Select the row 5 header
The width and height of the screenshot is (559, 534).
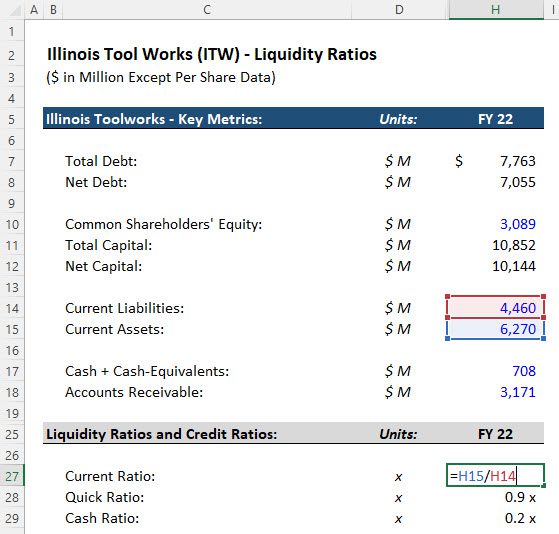[12, 119]
